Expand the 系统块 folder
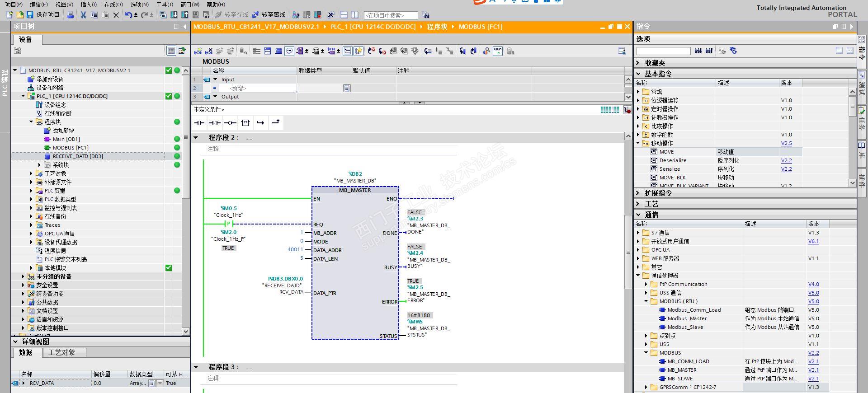Screen dimensions: 868x393 [39, 165]
